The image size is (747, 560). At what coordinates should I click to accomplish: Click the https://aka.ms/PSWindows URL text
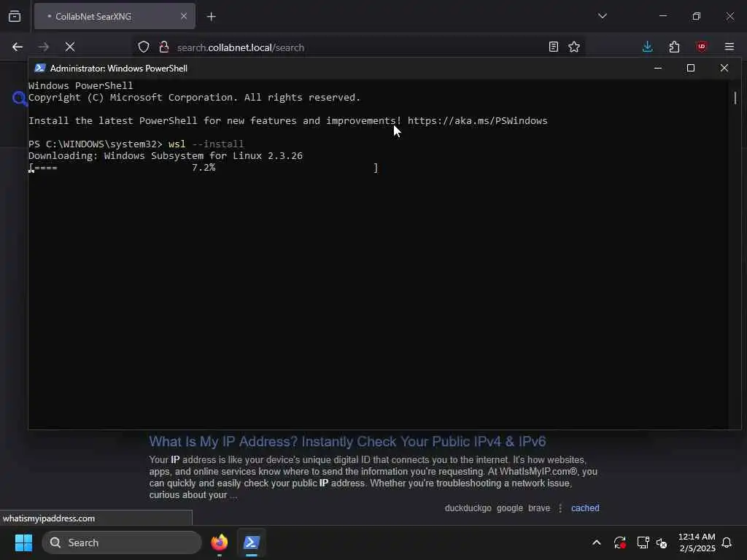coord(477,120)
